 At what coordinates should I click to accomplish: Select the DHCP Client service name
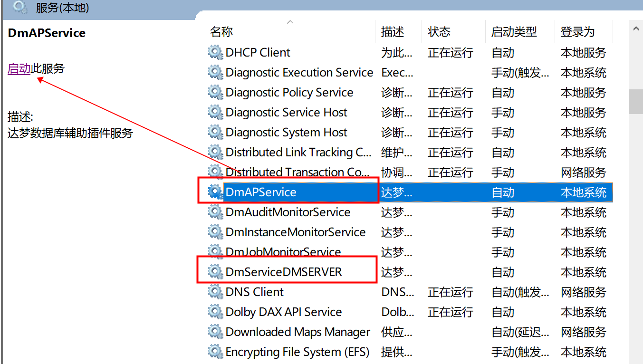[x=258, y=52]
